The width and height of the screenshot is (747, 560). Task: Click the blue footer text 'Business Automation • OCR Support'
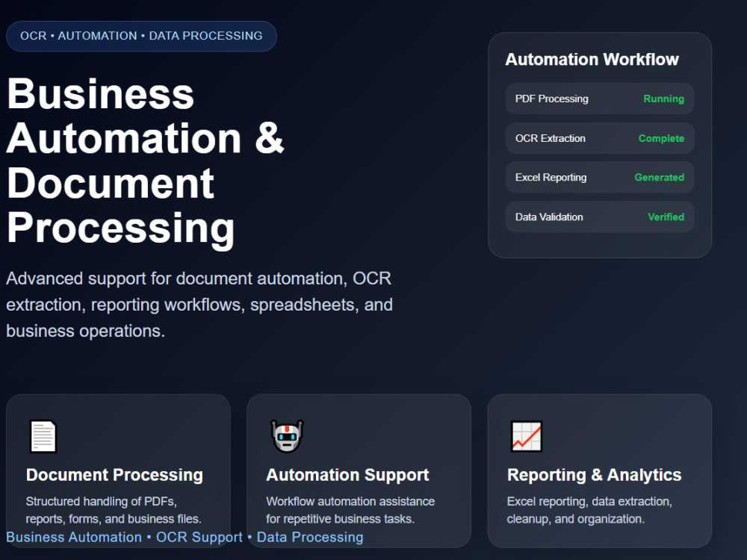185,537
